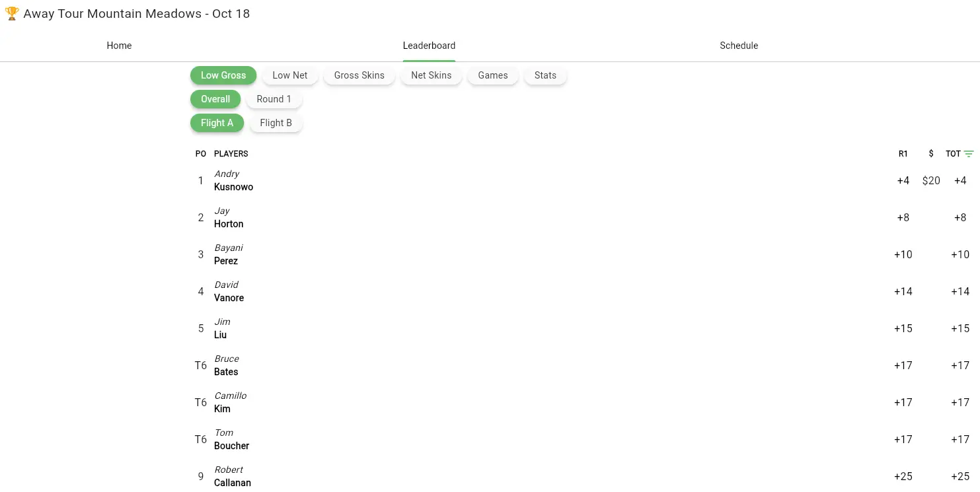
Task: View the Stats chip
Action: (545, 75)
